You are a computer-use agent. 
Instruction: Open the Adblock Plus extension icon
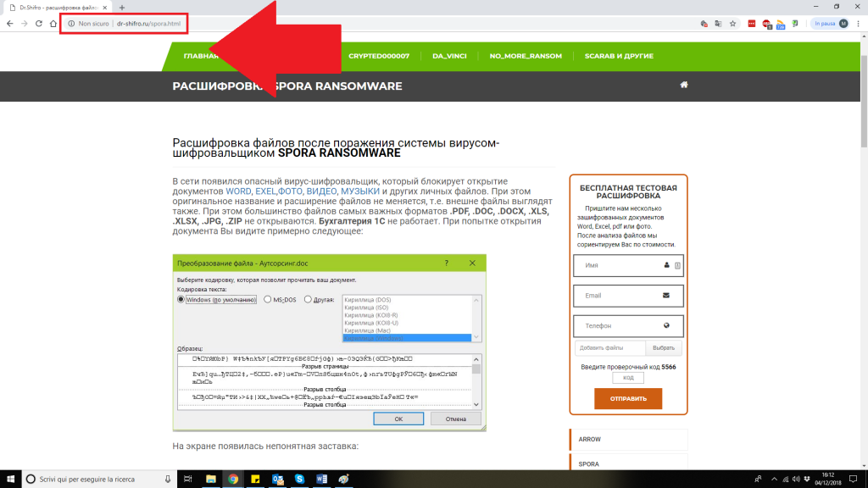(x=766, y=24)
